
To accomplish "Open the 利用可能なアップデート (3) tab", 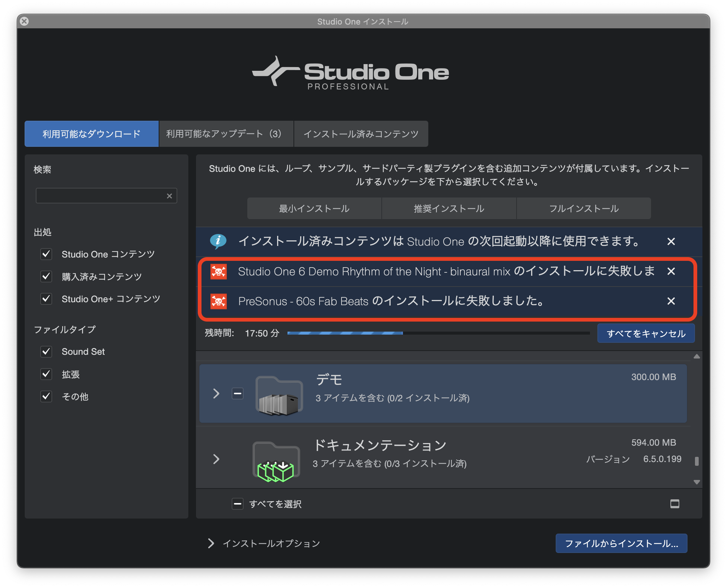I will (226, 134).
